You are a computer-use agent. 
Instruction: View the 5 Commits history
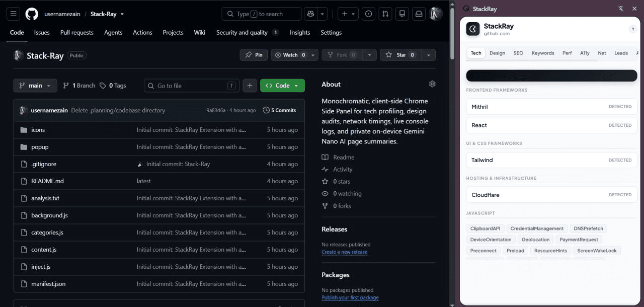(279, 110)
